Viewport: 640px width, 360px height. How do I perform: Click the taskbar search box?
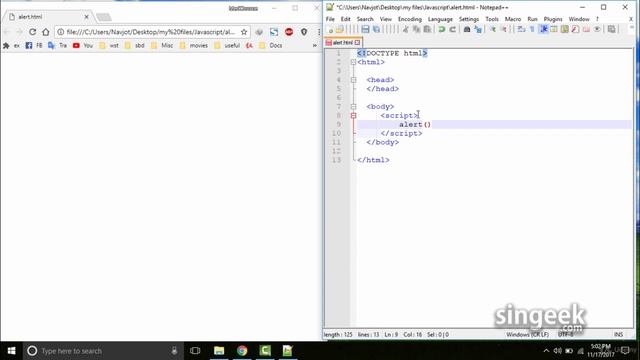tap(102, 351)
